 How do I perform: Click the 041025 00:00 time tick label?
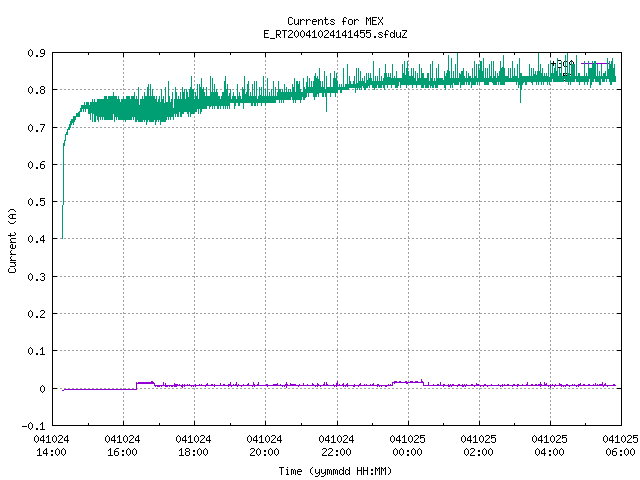coord(407,446)
